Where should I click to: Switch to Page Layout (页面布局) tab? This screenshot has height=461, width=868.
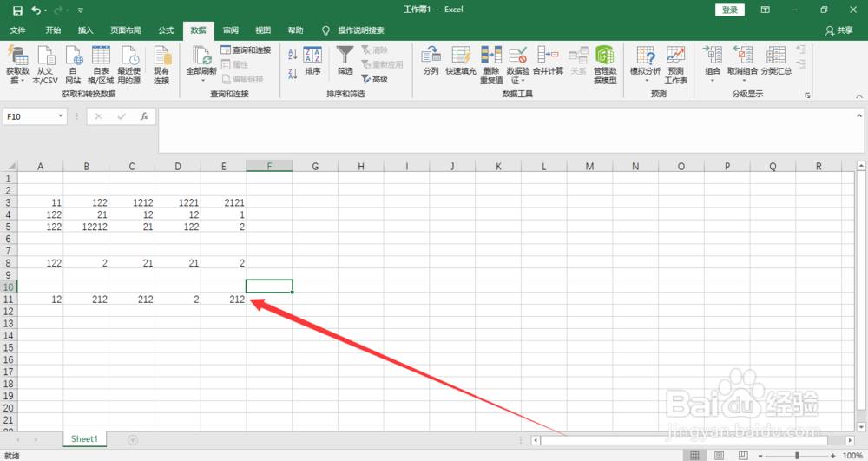126,30
